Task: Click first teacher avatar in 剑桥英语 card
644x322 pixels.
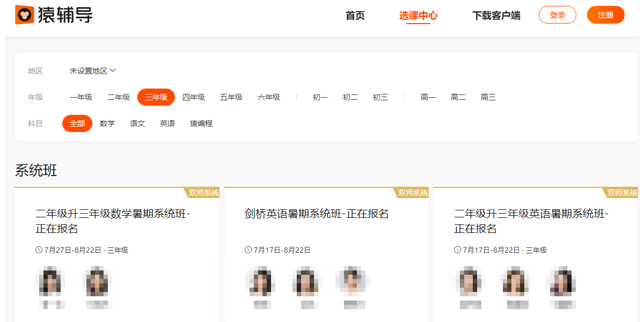Action: 260,281
